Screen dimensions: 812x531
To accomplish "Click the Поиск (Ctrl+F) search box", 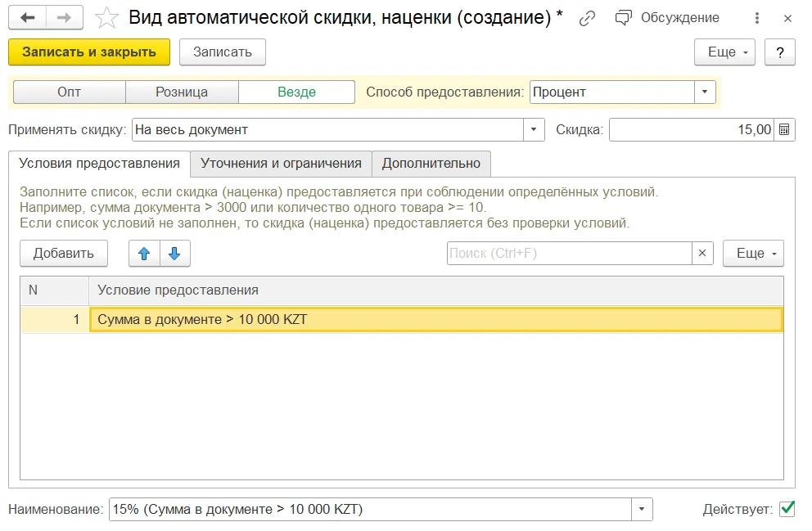I will [x=570, y=254].
